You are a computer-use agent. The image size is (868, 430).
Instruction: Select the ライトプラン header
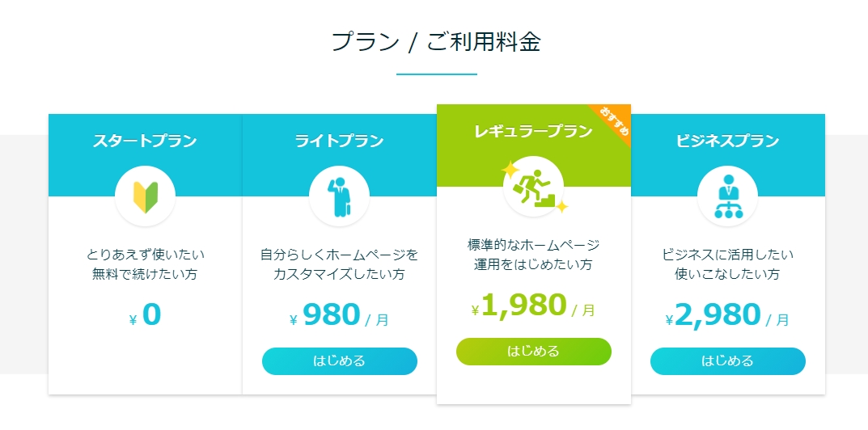pos(339,141)
